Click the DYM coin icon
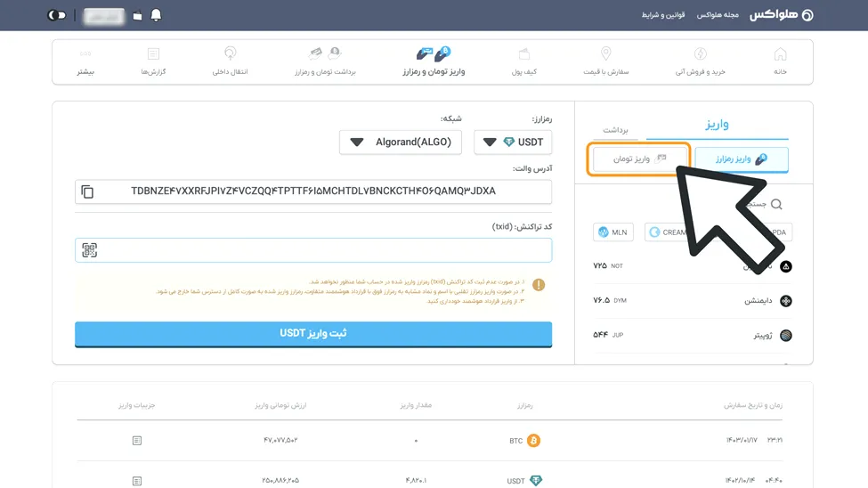The height and width of the screenshot is (488, 868). point(785,301)
